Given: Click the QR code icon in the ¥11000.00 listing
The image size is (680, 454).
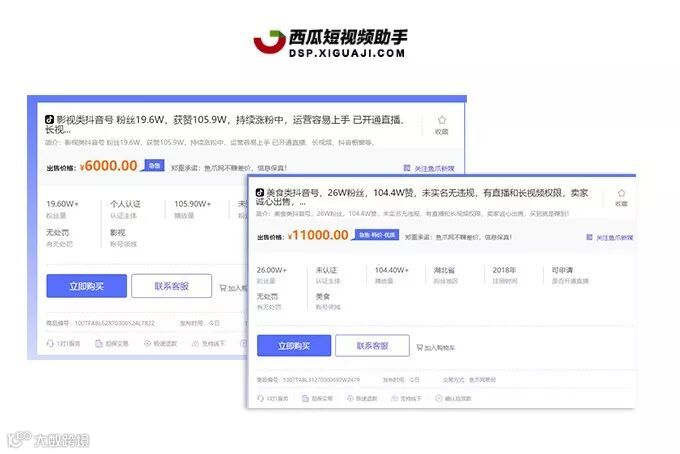Looking at the screenshot, I should pyautogui.click(x=589, y=237).
